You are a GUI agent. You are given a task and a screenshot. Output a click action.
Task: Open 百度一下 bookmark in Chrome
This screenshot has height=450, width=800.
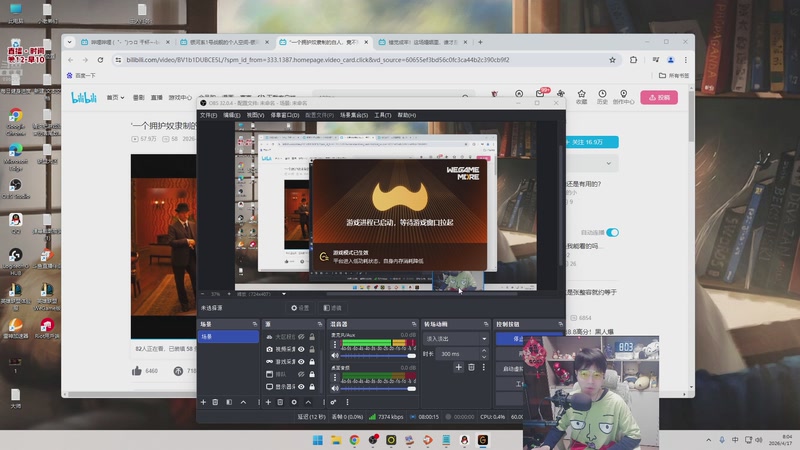pyautogui.click(x=81, y=75)
